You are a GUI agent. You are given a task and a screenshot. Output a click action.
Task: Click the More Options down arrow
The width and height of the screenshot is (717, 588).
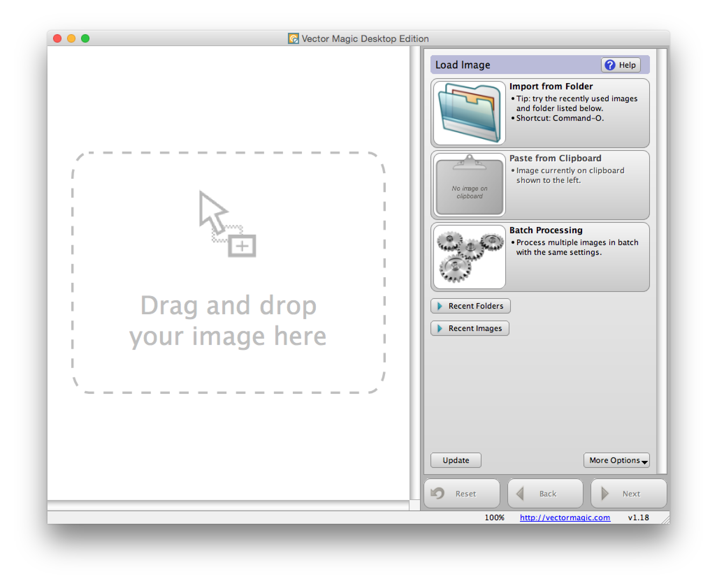(x=645, y=462)
